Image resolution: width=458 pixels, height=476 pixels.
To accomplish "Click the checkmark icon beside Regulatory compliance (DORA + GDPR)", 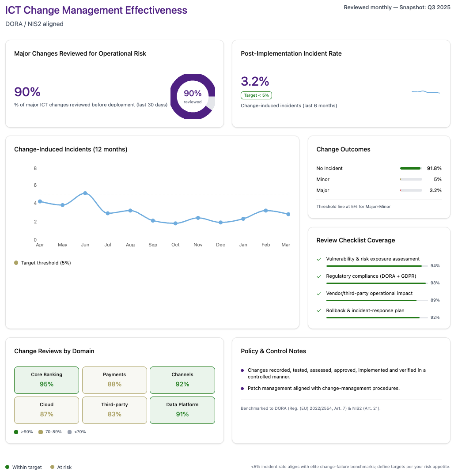I will (x=319, y=276).
